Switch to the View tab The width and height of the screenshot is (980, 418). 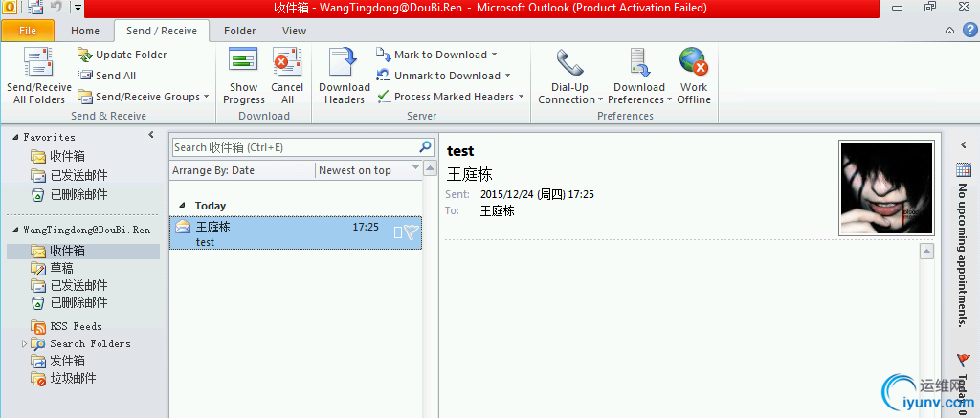click(x=294, y=31)
